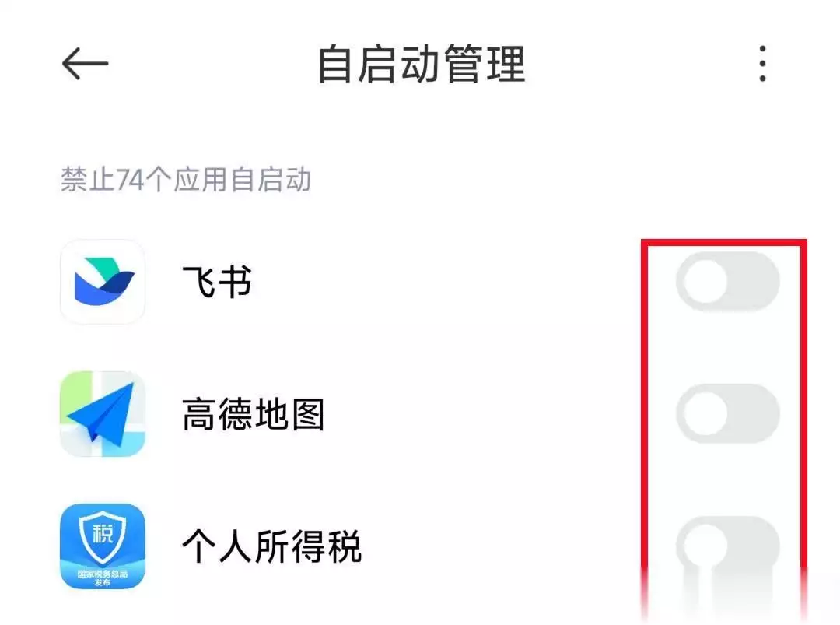Click empty space in the 高德地图 row
Screen dimensions: 840x625
482,414
